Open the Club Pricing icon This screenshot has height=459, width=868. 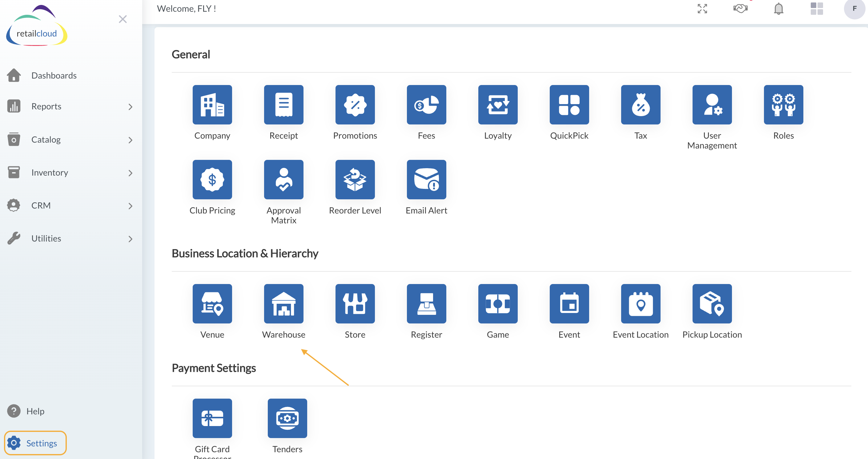tap(212, 179)
